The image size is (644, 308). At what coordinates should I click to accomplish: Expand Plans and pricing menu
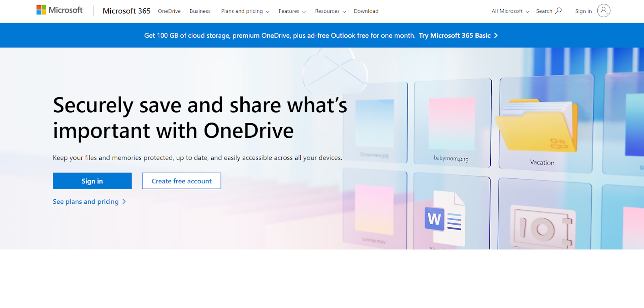pyautogui.click(x=245, y=11)
